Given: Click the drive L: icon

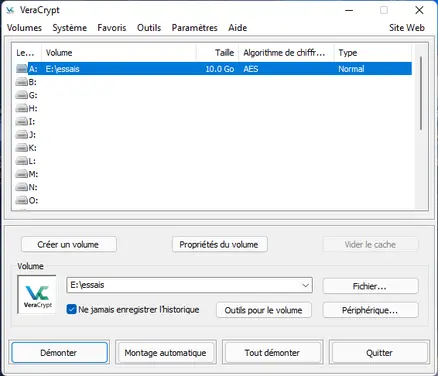Looking at the screenshot, I should tap(22, 161).
